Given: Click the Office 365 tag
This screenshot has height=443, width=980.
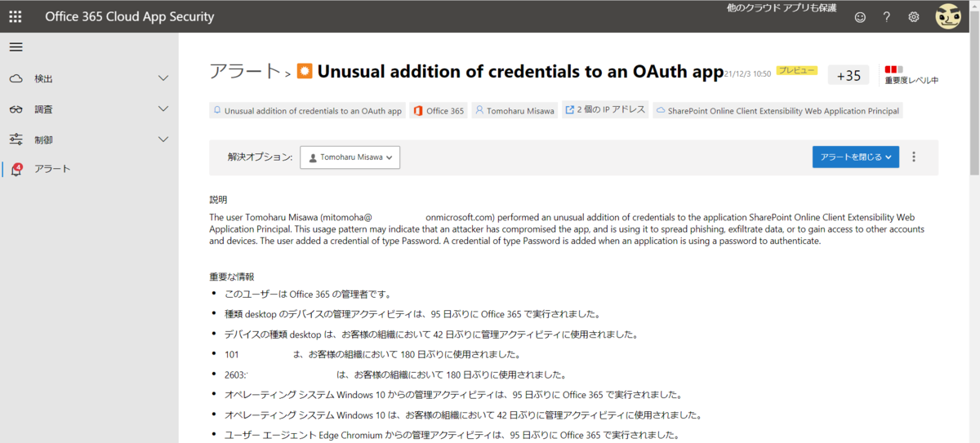Looking at the screenshot, I should point(439,110).
